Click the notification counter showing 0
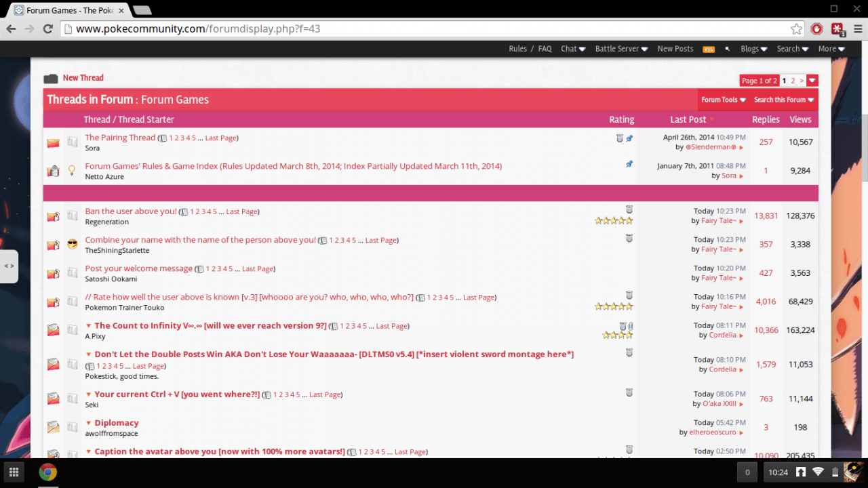Image resolution: width=868 pixels, height=488 pixels. [747, 472]
